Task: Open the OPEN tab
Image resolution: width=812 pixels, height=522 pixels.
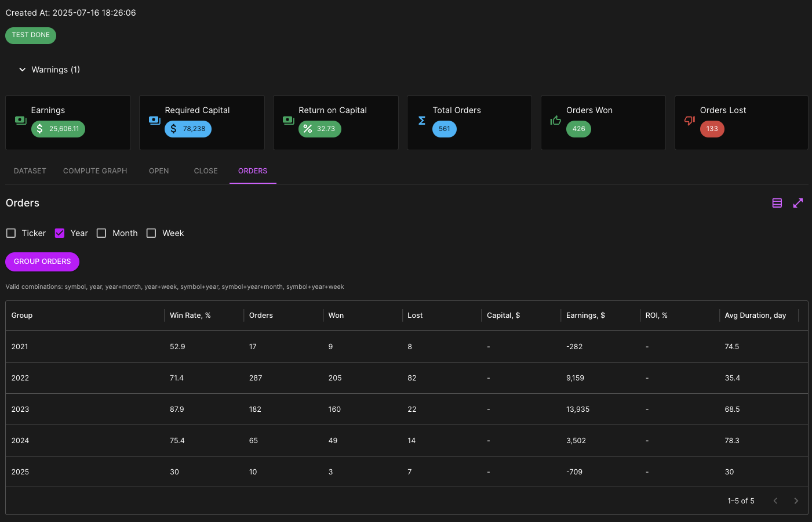Action: 159,171
